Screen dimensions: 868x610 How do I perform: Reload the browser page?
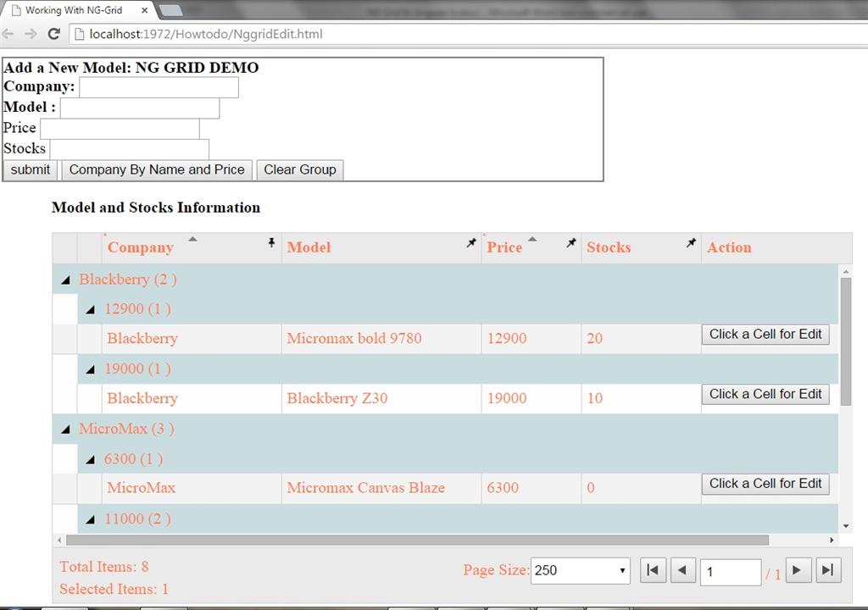[53, 34]
